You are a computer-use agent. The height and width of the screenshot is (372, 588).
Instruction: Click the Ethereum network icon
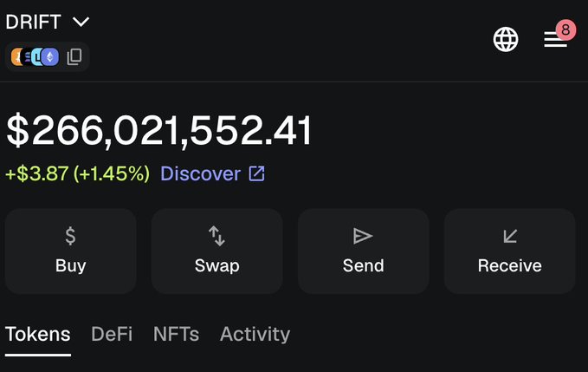(x=50, y=57)
